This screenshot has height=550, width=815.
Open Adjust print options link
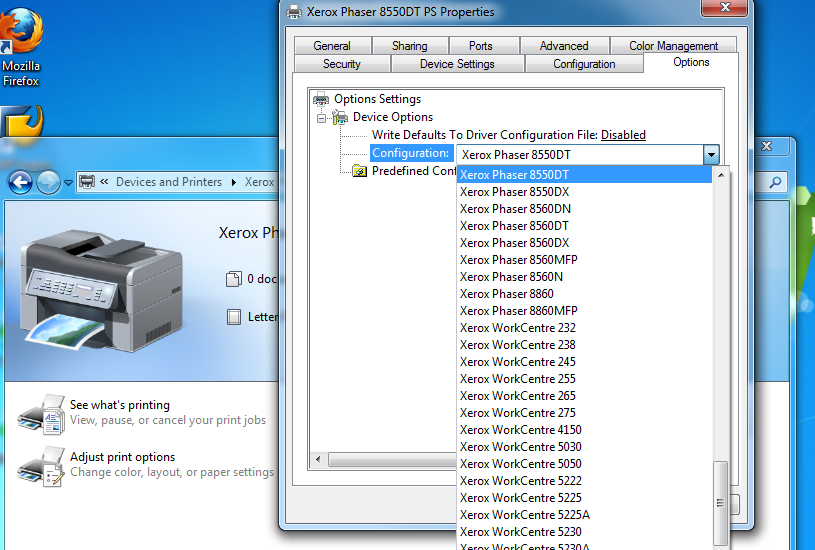(122, 457)
